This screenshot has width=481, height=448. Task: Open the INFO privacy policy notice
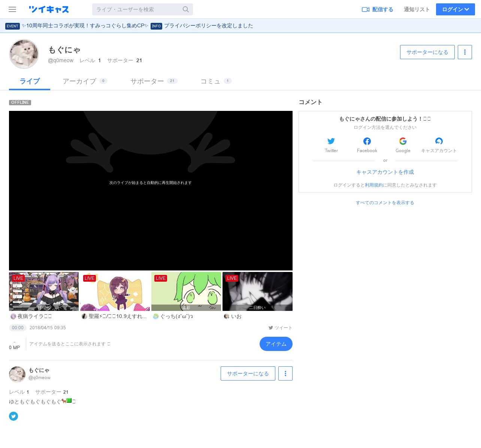(202, 26)
